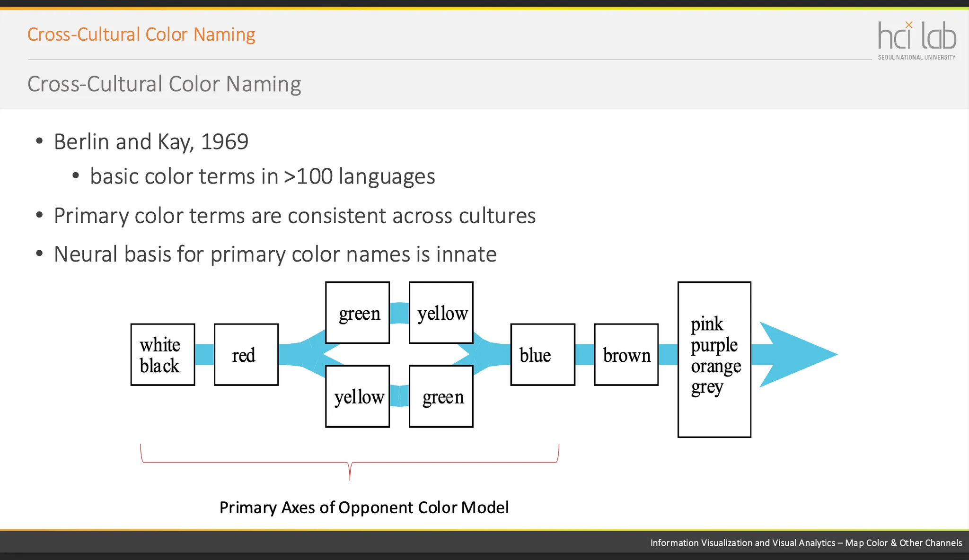Screen dimensions: 969x560
Task: Click 'Primary color terms are consistent' bullet
Action: 294,216
